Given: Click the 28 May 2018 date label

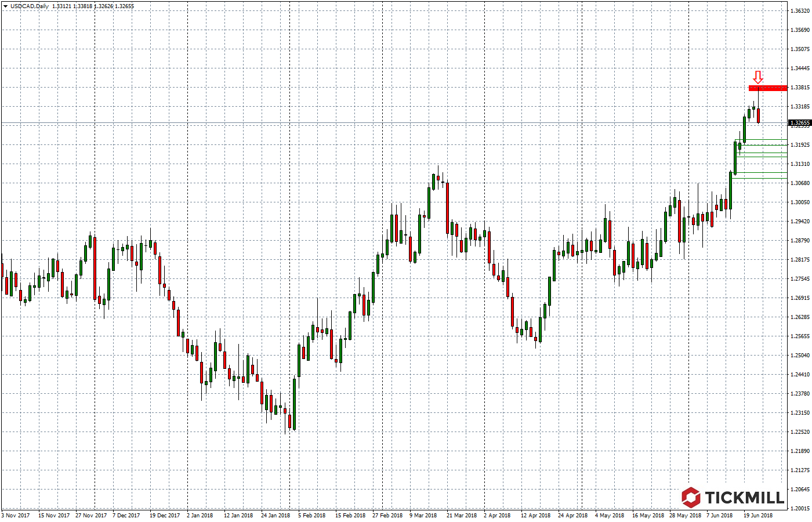Looking at the screenshot, I should pyautogui.click(x=685, y=515).
